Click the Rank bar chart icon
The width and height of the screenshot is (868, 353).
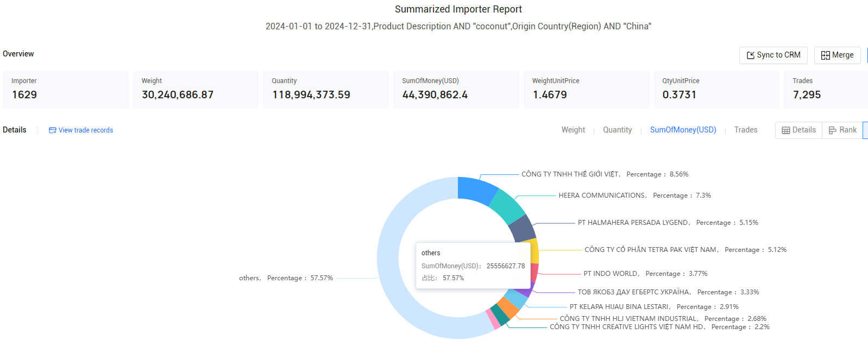click(x=833, y=130)
